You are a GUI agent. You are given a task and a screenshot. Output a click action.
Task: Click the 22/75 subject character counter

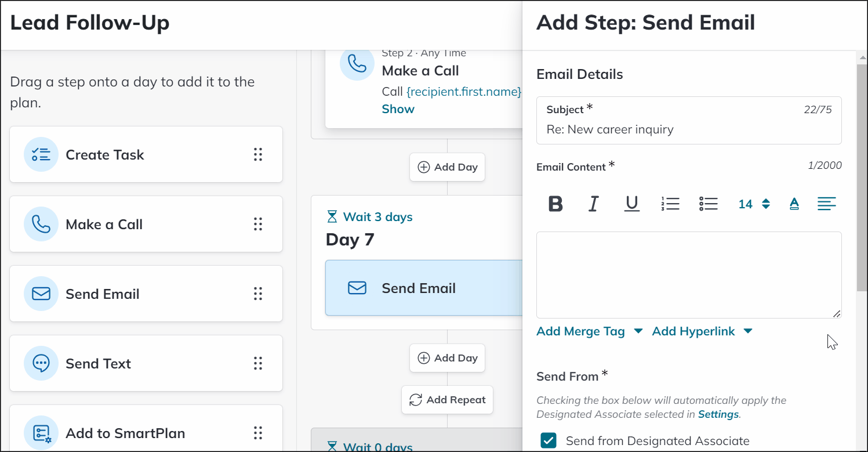[818, 110]
